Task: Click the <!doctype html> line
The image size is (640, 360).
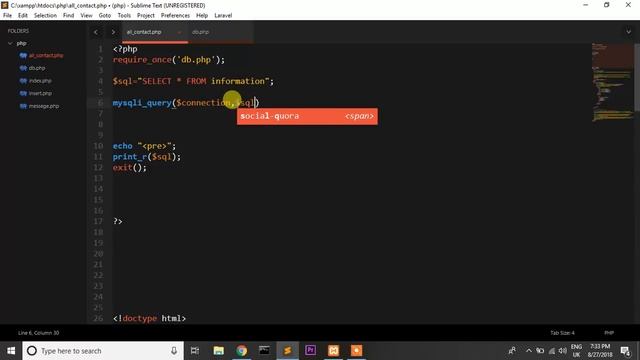Action: (x=149, y=318)
